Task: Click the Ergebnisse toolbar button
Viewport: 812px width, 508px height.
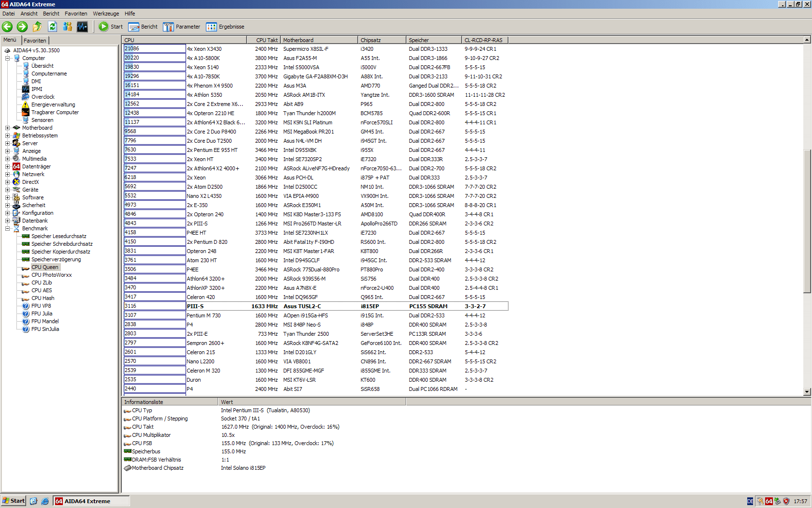Action: click(x=225, y=27)
